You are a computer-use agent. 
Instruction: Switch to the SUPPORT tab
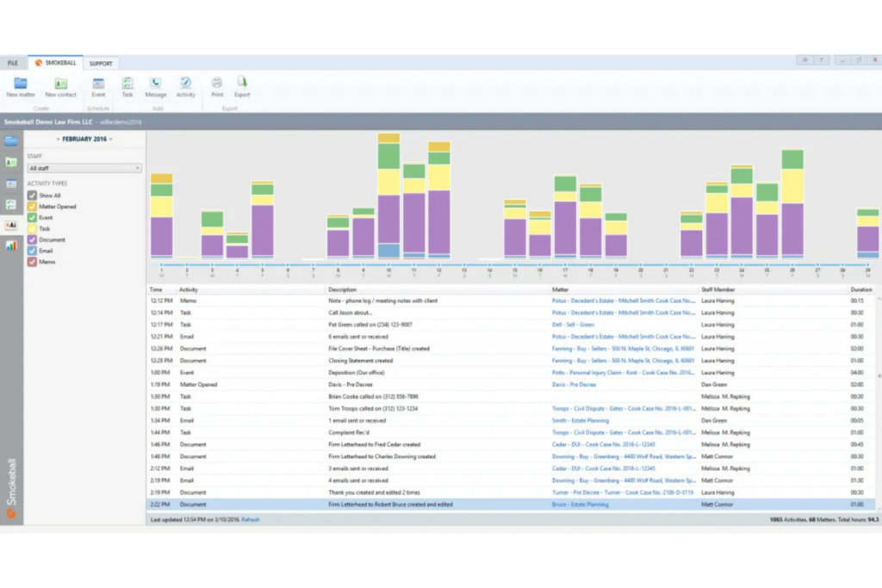tap(101, 64)
